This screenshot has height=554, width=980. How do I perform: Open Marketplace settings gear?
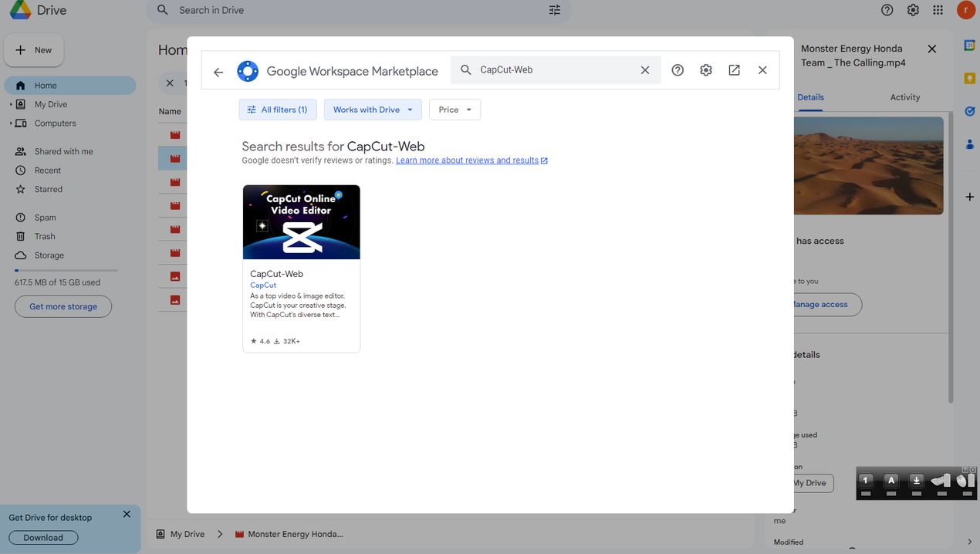tap(706, 70)
